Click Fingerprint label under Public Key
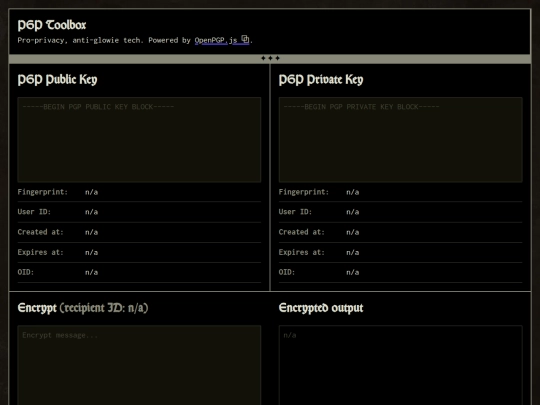The height and width of the screenshot is (405, 540). (x=43, y=192)
